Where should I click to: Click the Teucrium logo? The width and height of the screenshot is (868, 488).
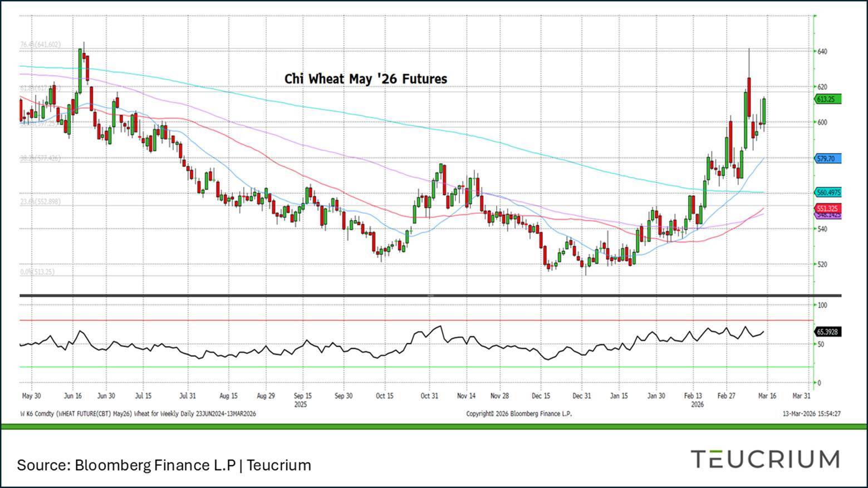pos(765,460)
